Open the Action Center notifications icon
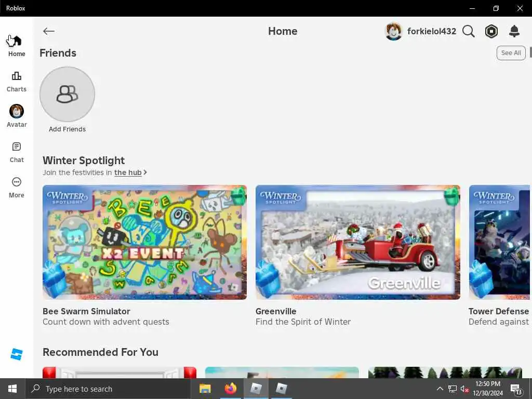This screenshot has height=399, width=532. (x=516, y=389)
